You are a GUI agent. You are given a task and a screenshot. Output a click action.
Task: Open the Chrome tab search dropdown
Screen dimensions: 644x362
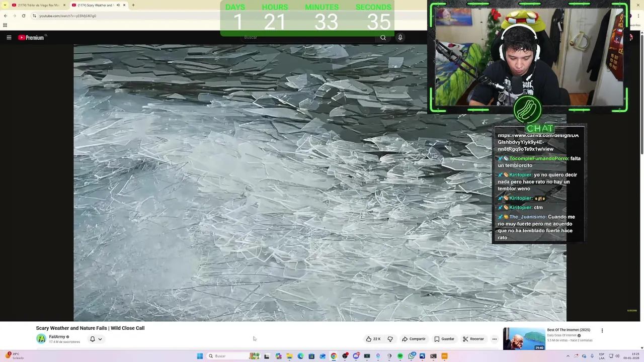point(5,5)
